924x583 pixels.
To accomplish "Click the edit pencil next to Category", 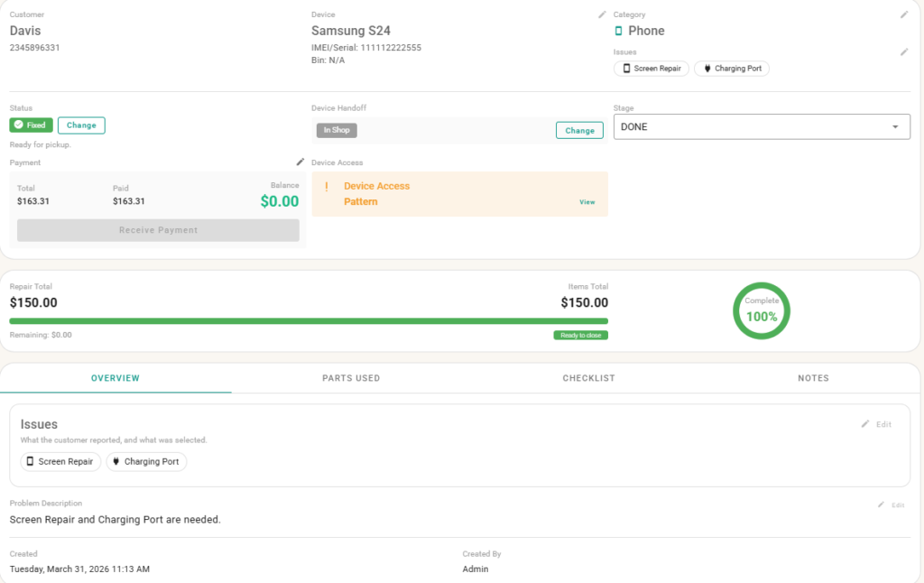I will (x=904, y=14).
